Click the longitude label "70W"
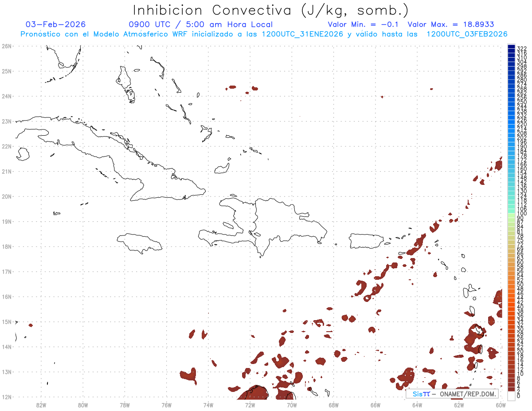 [x=292, y=404]
